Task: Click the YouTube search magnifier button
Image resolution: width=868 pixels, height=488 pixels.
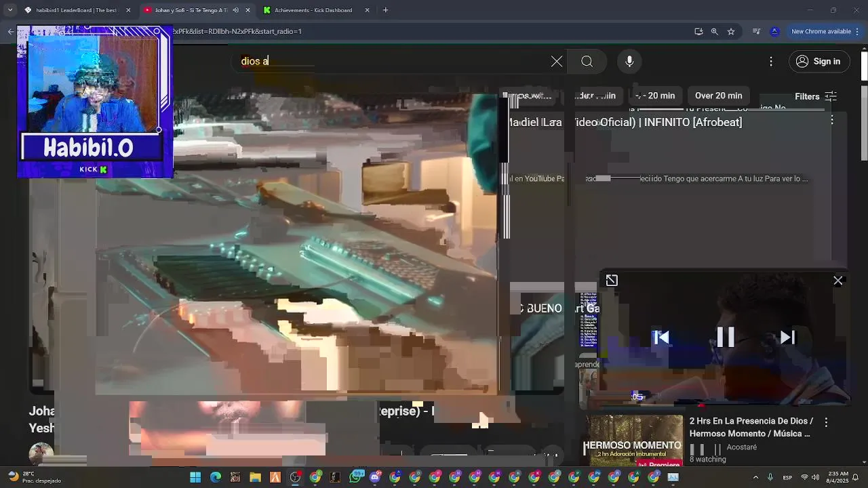Action: (x=587, y=62)
